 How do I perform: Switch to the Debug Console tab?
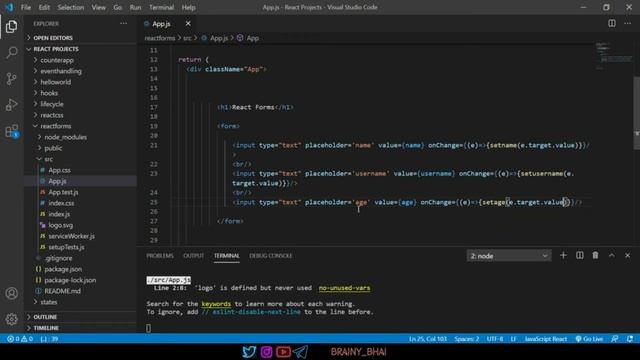[271, 256]
